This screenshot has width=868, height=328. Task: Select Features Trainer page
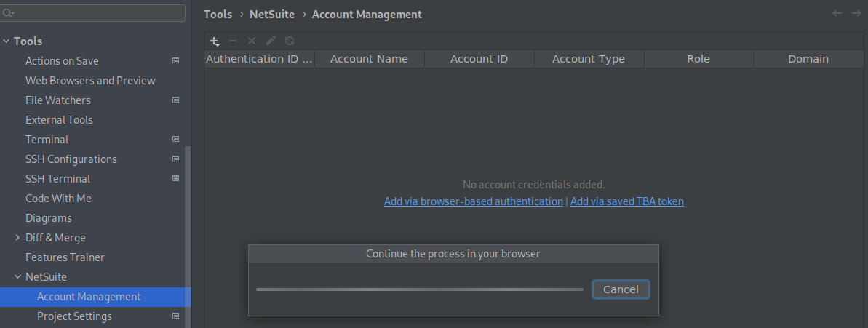coord(65,257)
